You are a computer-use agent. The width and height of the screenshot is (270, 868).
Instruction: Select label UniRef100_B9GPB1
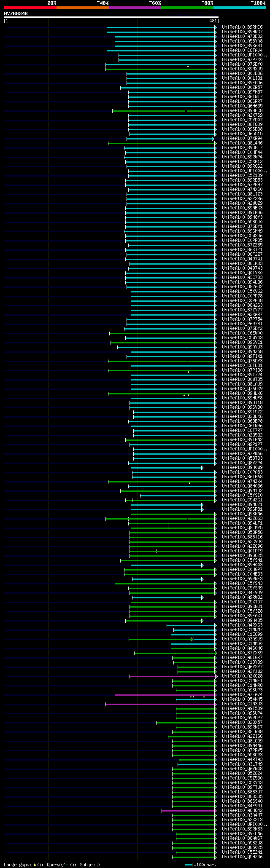click(242, 509)
